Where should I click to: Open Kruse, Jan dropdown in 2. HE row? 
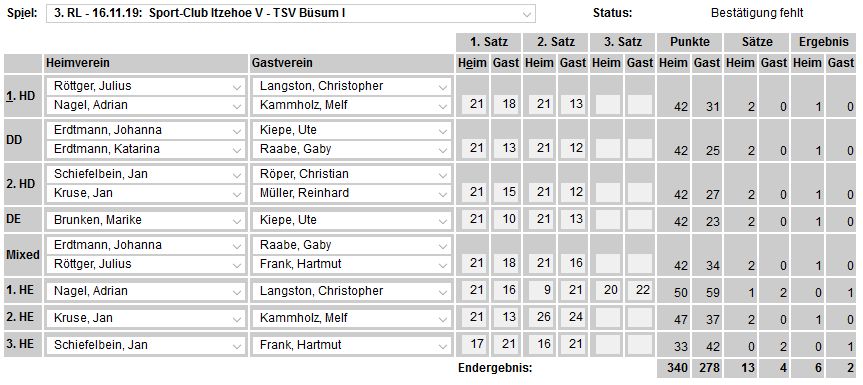145,318
